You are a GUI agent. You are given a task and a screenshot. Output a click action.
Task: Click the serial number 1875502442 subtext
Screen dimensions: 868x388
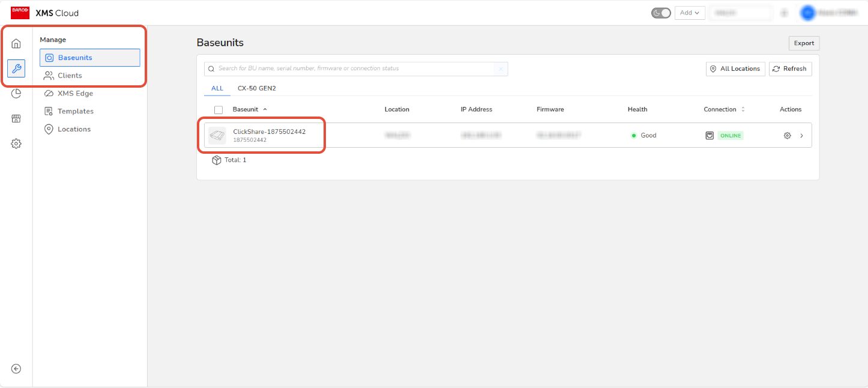tap(250, 140)
